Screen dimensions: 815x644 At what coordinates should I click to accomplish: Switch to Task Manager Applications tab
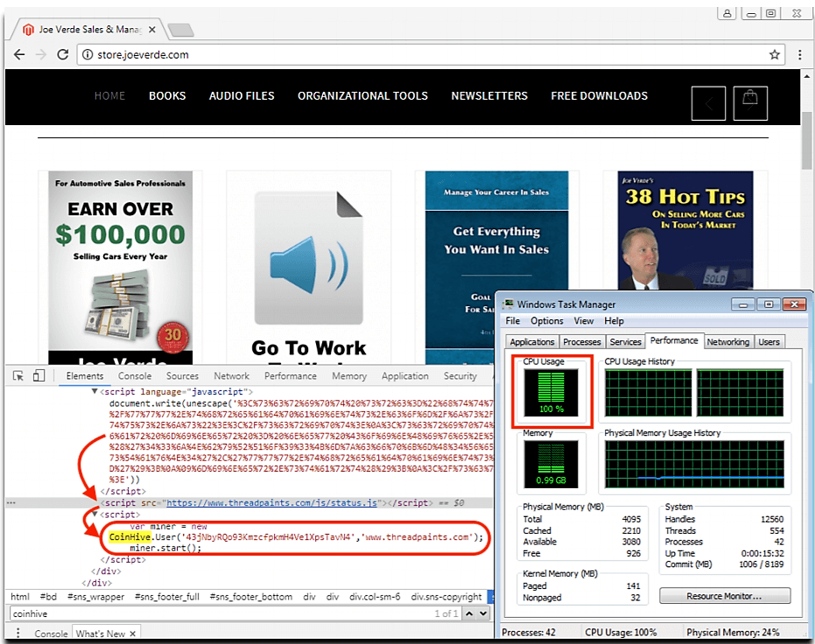532,342
